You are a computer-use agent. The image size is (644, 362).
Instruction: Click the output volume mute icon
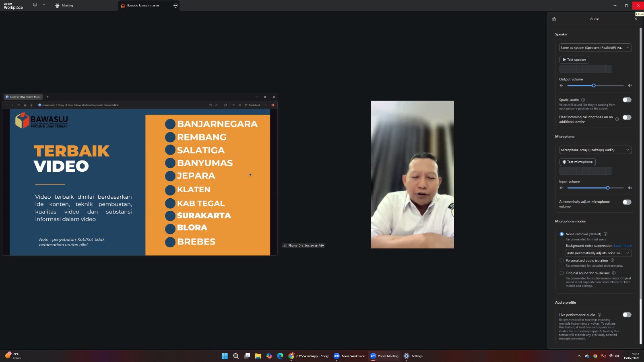coord(561,86)
